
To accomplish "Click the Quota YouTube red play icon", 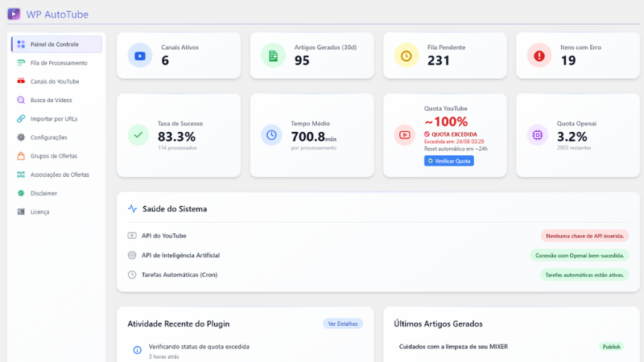I will pos(405,135).
